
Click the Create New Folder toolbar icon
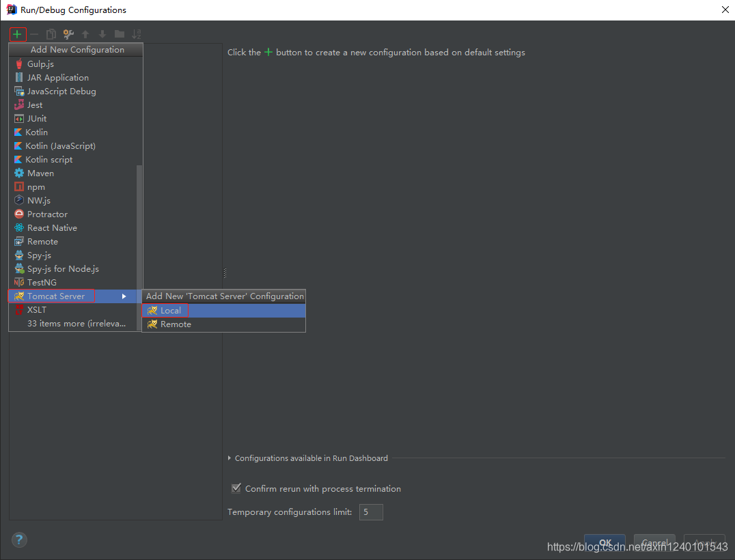(x=120, y=34)
